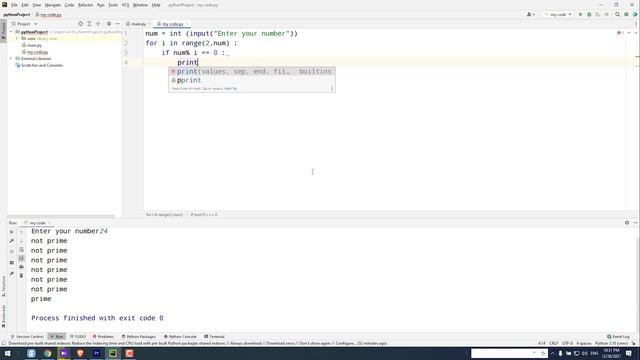This screenshot has width=640, height=360.
Task: Toggle the Bookmarks side tab on left edge
Action: 3,316
